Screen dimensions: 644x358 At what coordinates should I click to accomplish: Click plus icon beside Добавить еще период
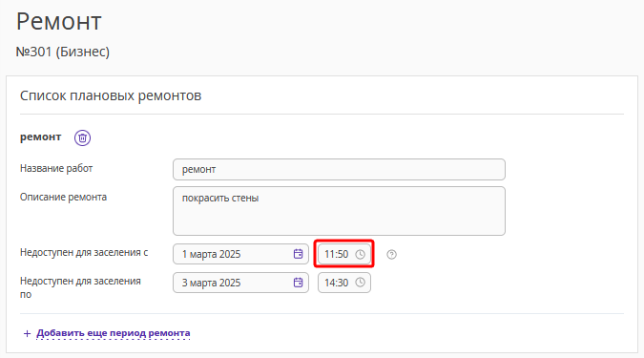[27, 333]
